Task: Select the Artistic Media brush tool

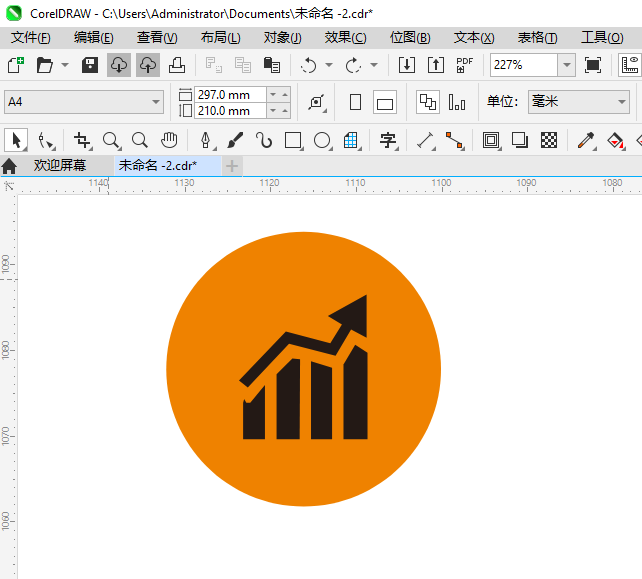Action: click(x=235, y=140)
